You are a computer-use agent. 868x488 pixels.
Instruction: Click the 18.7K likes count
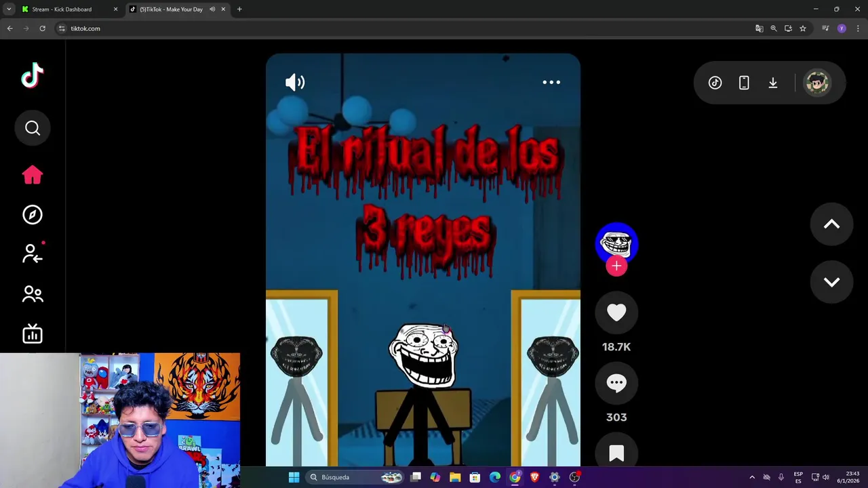[616, 347]
